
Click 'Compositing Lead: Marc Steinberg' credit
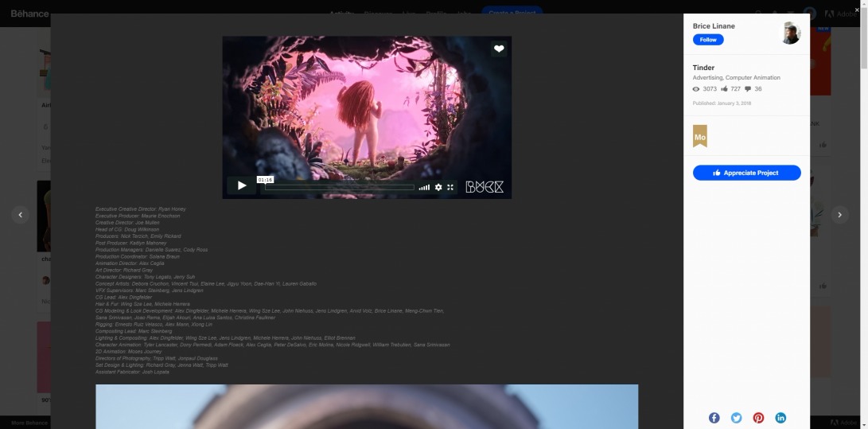[x=134, y=331]
